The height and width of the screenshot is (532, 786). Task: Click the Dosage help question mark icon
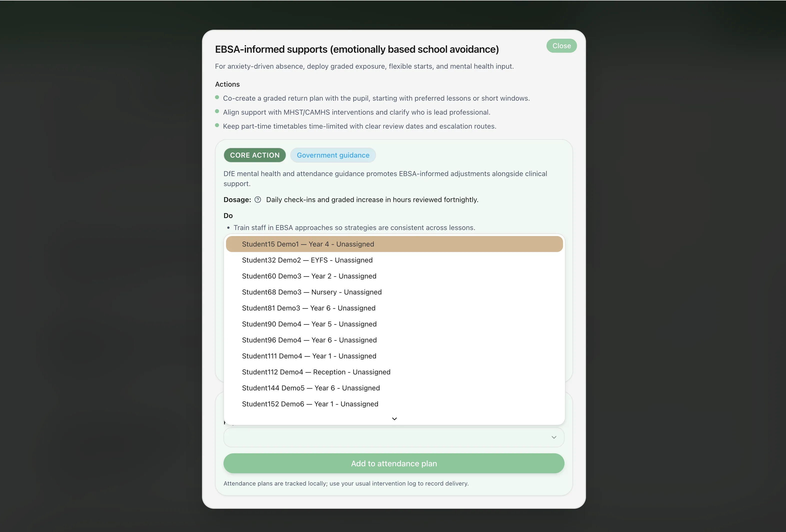pos(257,200)
